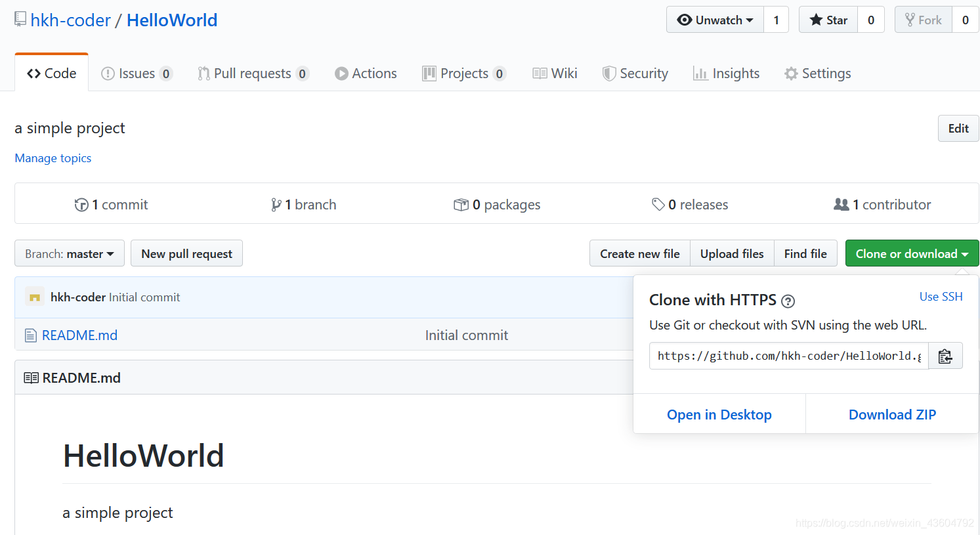The image size is (980, 535).
Task: Open the hkh-coder owner link
Action: 70,20
